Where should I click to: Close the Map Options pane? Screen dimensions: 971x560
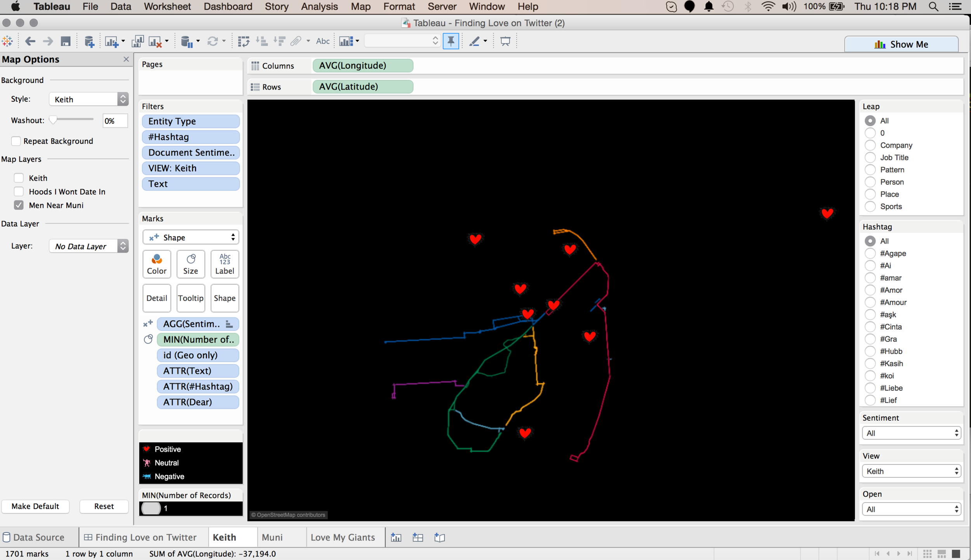[126, 59]
